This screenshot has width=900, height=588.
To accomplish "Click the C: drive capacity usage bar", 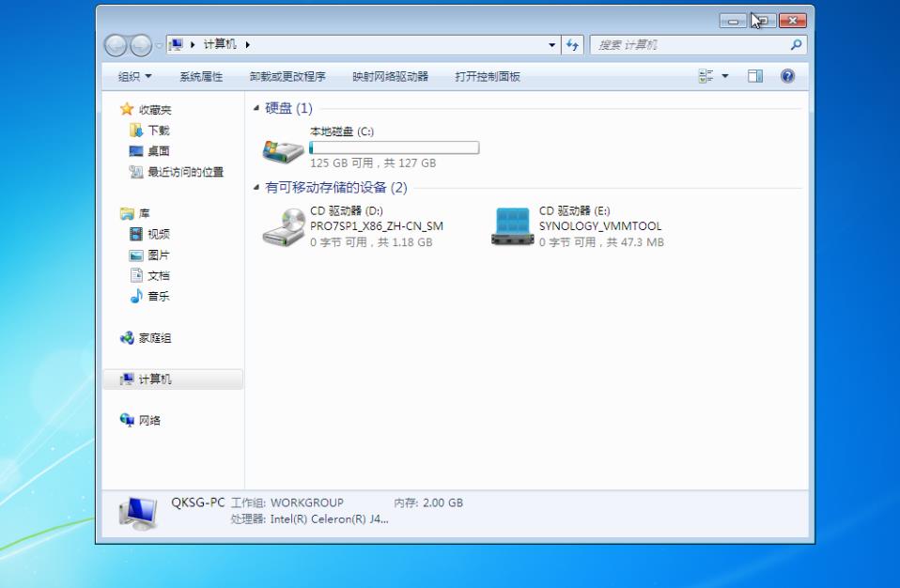I will pos(396,147).
